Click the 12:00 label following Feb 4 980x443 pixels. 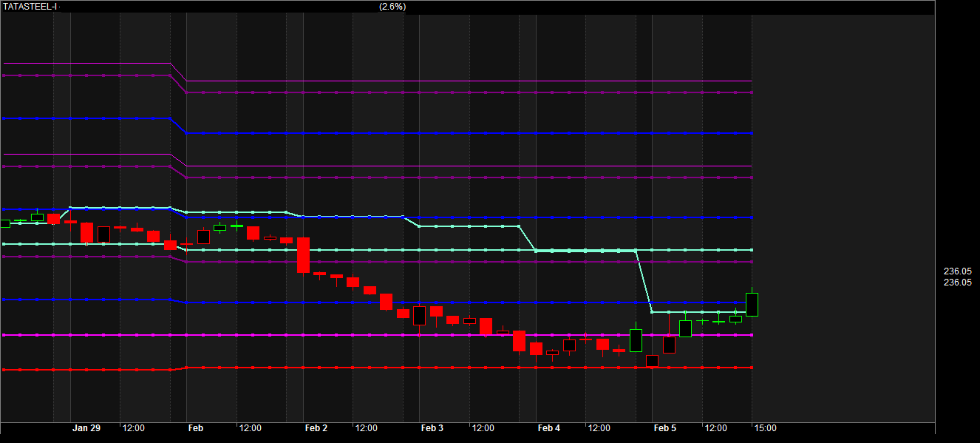[599, 428]
